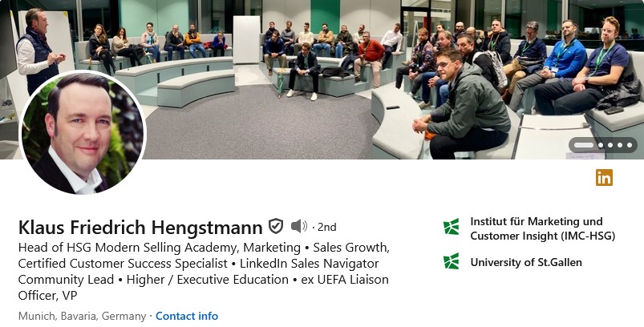Click the Munich, Bavaria, Germany location text
644x327 pixels.
pyautogui.click(x=82, y=316)
